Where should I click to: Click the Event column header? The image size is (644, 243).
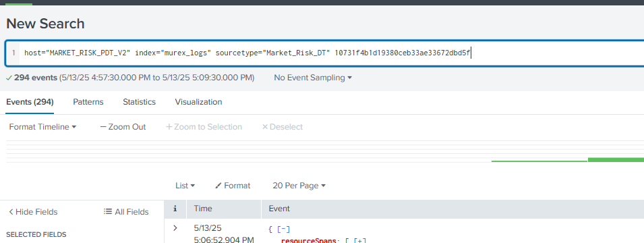tap(279, 209)
